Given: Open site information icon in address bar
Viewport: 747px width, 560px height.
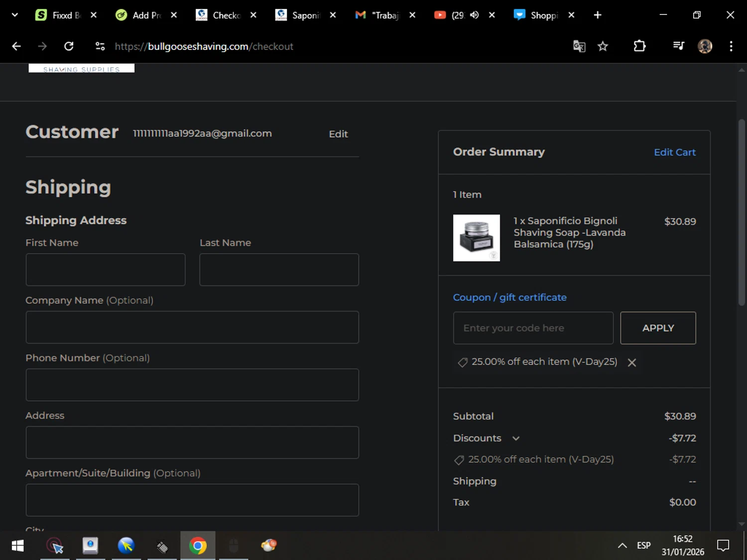Looking at the screenshot, I should pos(100,46).
